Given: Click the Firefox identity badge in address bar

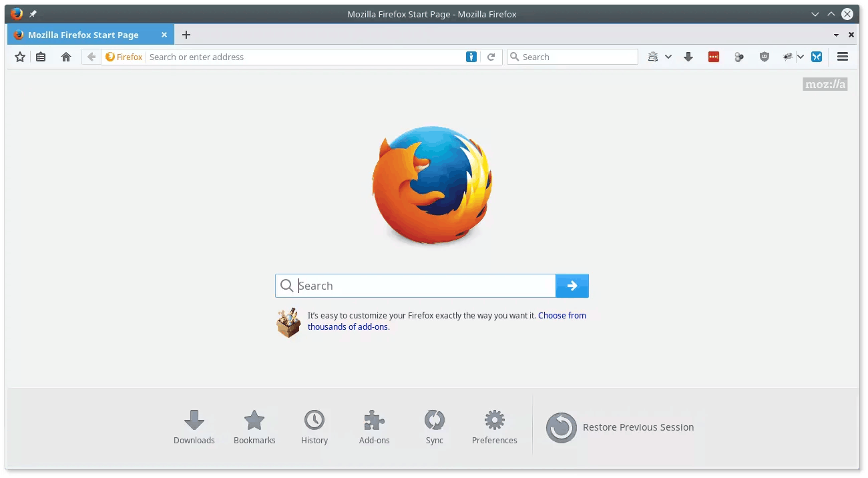Looking at the screenshot, I should pos(124,57).
